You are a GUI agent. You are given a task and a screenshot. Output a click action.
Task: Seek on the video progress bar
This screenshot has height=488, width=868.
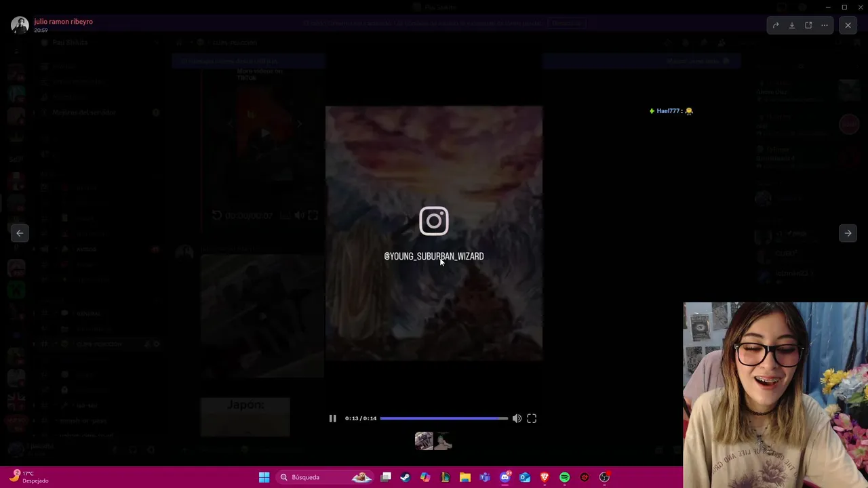click(443, 418)
